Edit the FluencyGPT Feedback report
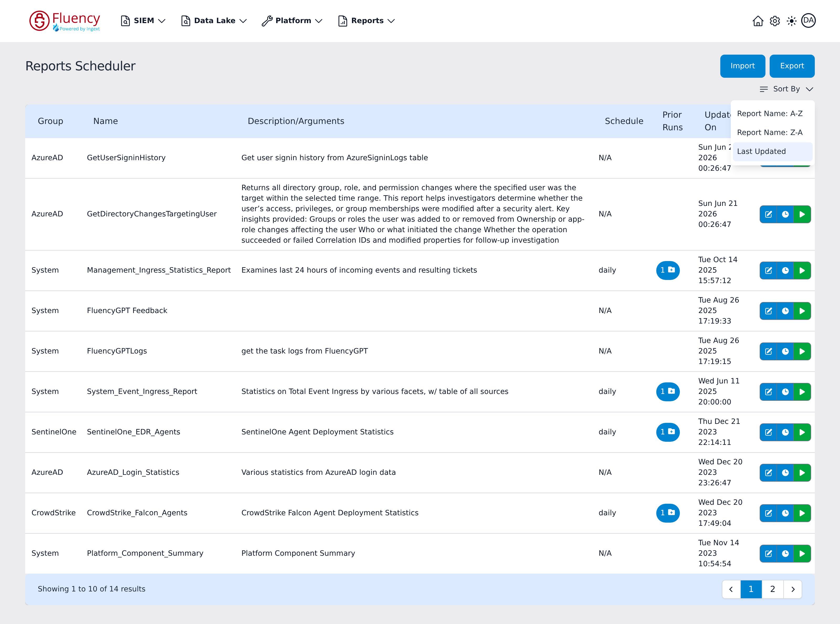Image resolution: width=840 pixels, height=624 pixels. 768,311
